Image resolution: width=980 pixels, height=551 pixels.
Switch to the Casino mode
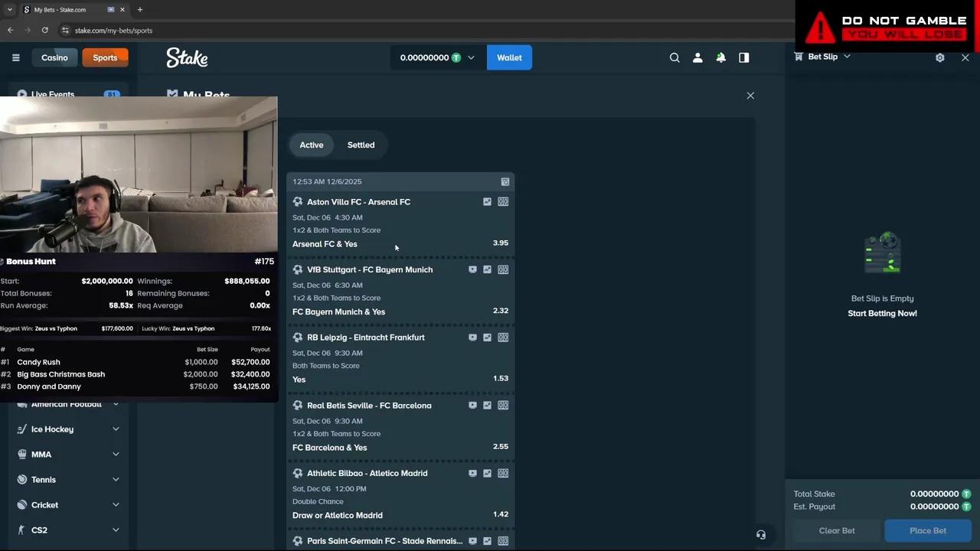coord(54,57)
